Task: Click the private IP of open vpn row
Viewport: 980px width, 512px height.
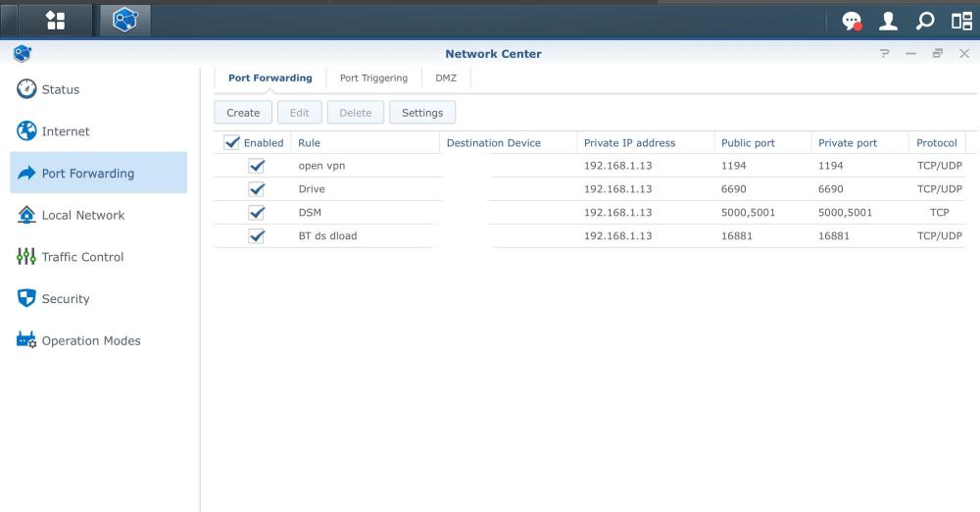Action: tap(618, 166)
